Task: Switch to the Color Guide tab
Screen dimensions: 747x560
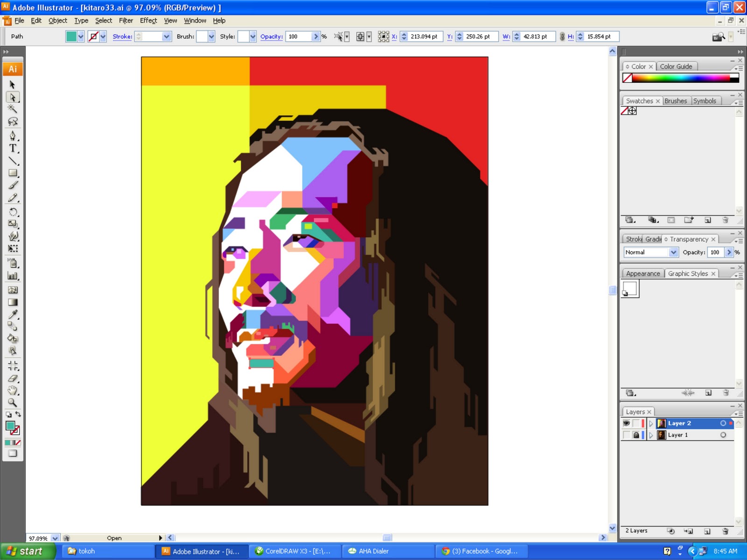Action: [676, 67]
